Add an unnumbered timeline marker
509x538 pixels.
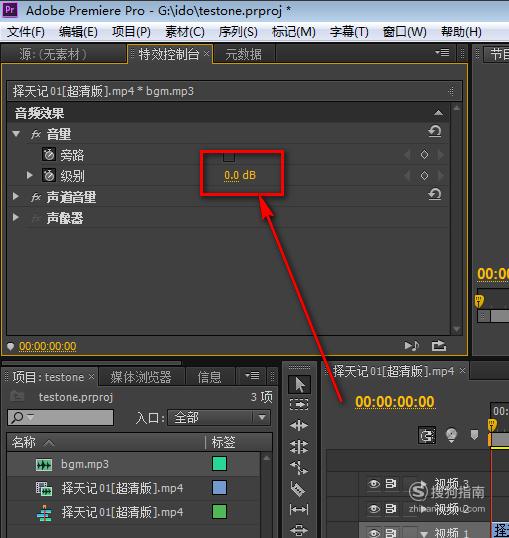click(474, 435)
